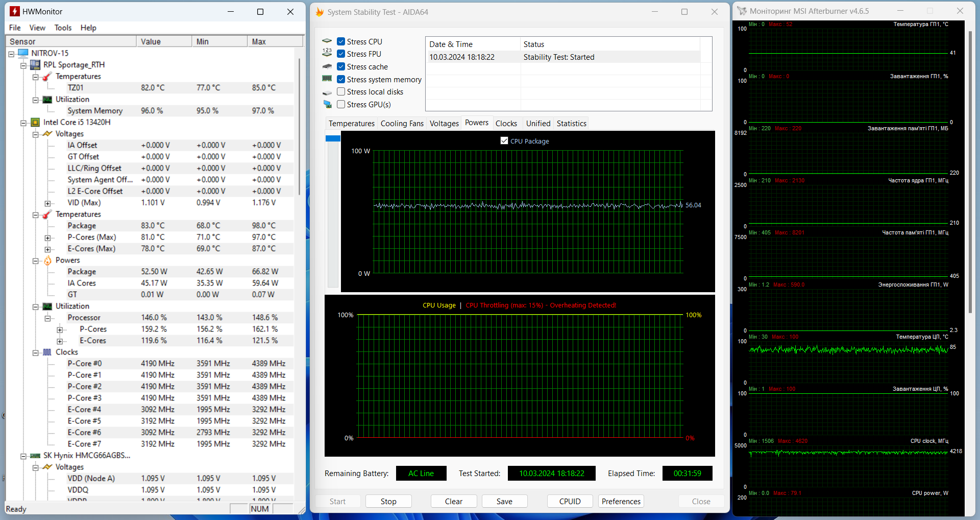
Task: Enable the Stress GPU(s) checkbox
Action: click(x=341, y=105)
